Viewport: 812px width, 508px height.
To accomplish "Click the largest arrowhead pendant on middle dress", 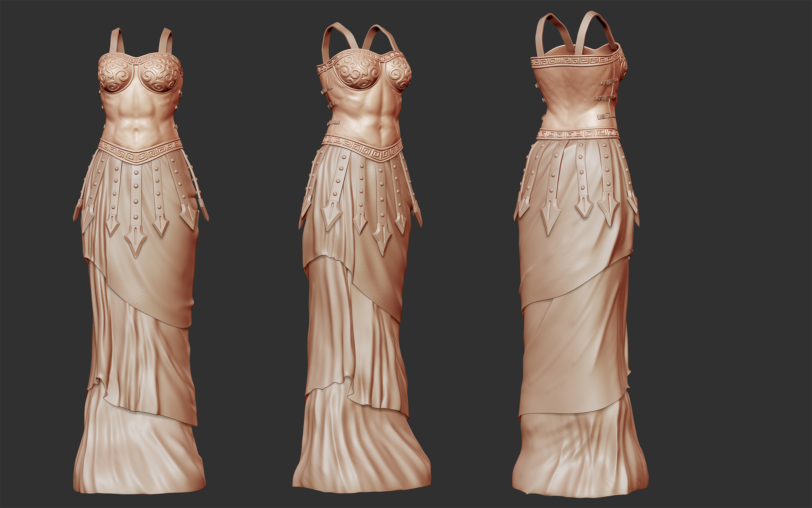I will (x=383, y=239).
